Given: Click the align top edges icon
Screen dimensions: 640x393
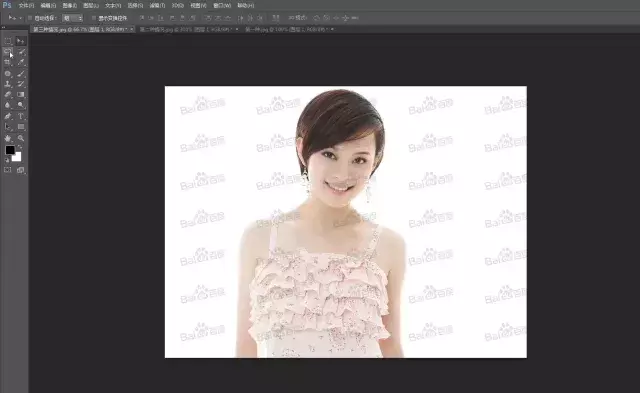Looking at the screenshot, I should [x=142, y=18].
